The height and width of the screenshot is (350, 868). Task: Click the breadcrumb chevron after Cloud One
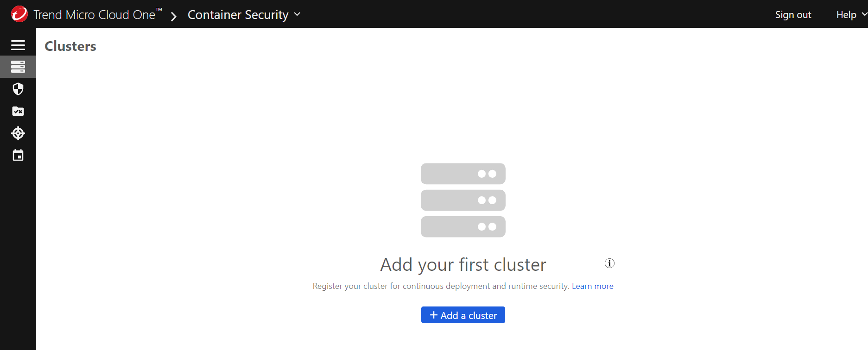[x=174, y=17]
